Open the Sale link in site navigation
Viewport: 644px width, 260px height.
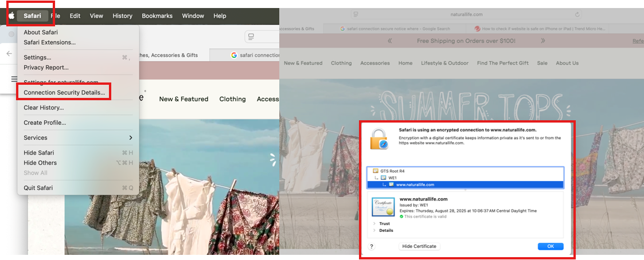542,63
